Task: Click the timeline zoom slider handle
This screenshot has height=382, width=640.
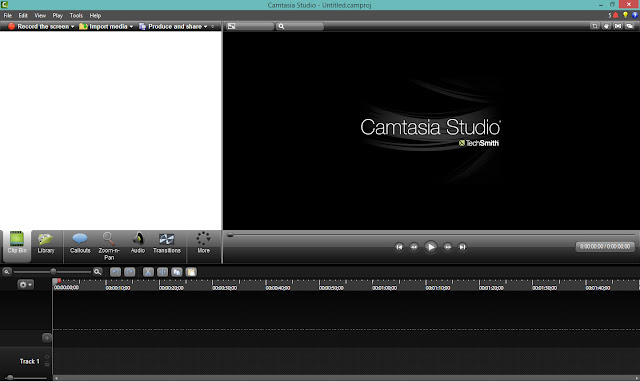Action: tap(53, 271)
